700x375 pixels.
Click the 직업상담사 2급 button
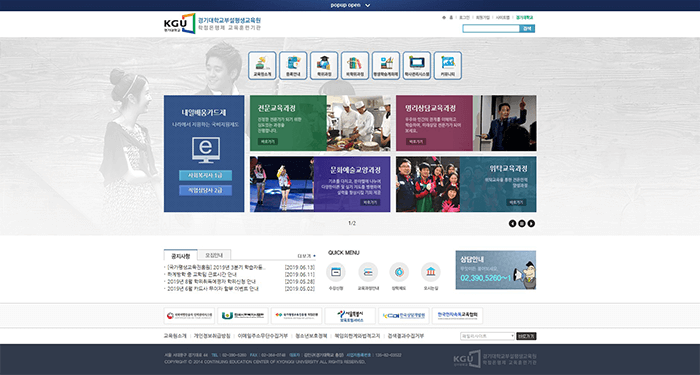205,190
